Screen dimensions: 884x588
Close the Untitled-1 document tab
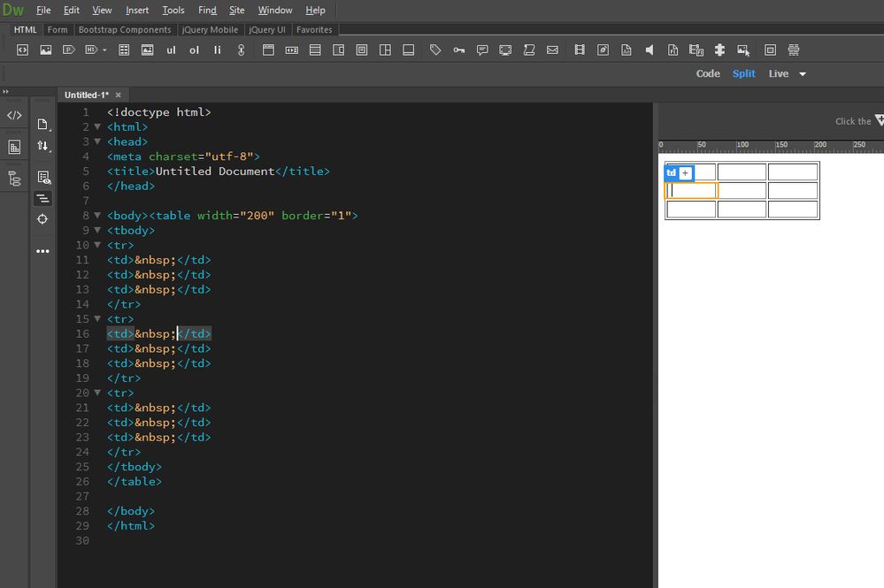(x=119, y=95)
